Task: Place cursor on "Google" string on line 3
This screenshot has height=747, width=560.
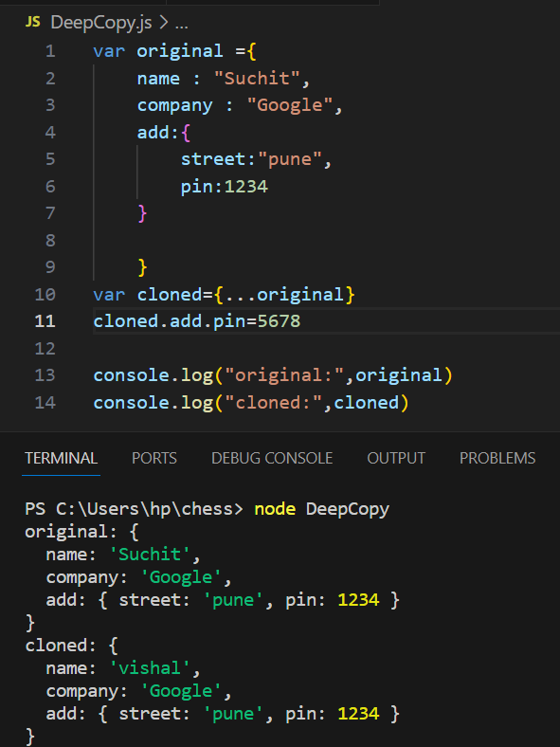Action: coord(290,105)
